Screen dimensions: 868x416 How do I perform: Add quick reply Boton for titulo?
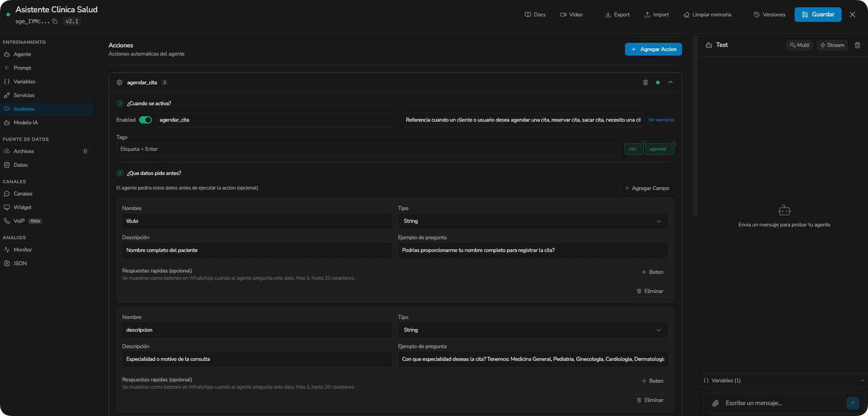[652, 272]
